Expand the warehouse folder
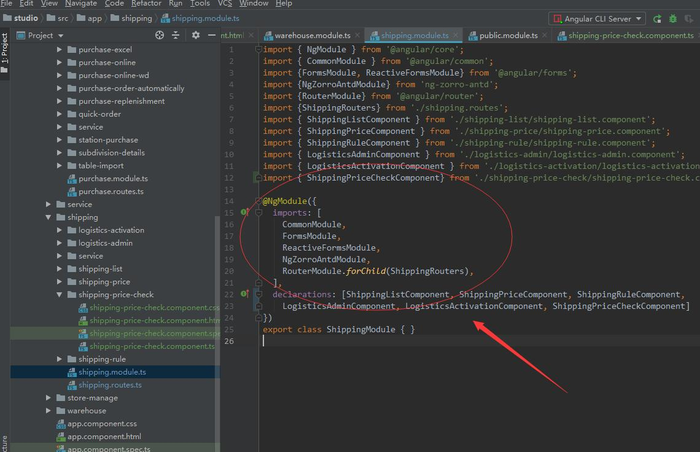Screen dimensions: 700x452 click(48, 410)
